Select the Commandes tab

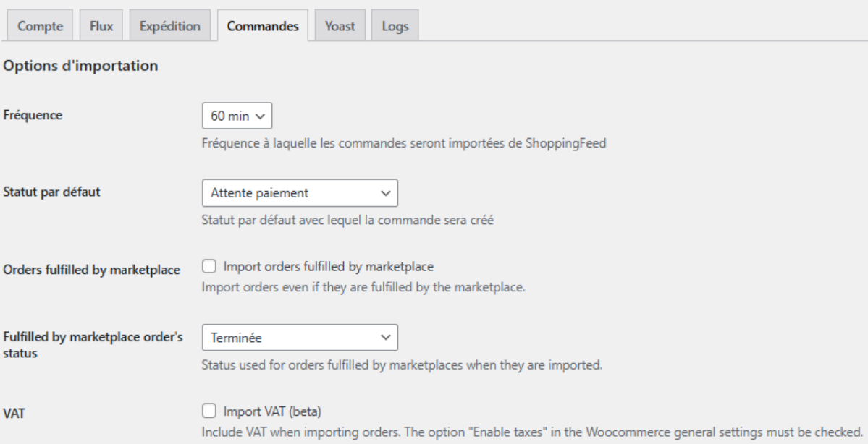point(262,27)
